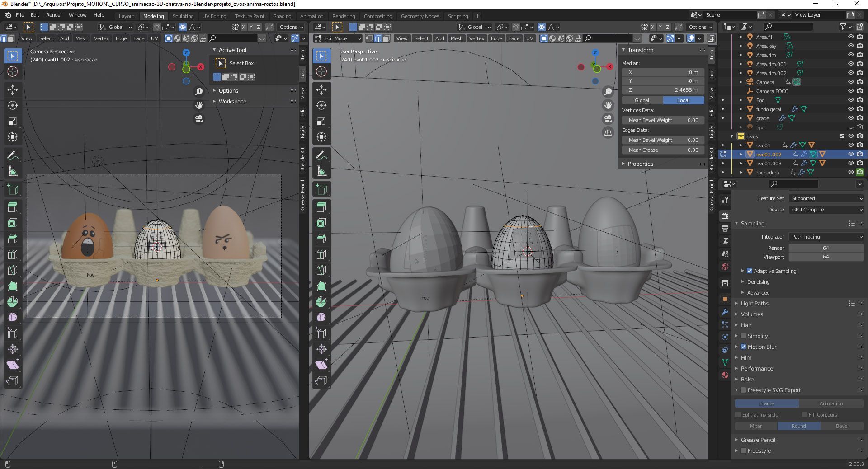The width and height of the screenshot is (868, 469).
Task: Hide ovo01.002 with its eye icon
Action: pos(851,155)
